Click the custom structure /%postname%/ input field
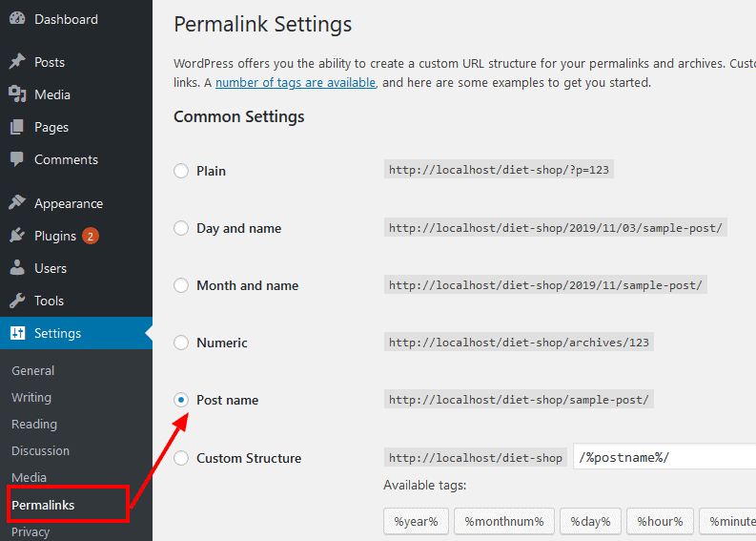Screen dimensions: 756x541 coord(664,456)
